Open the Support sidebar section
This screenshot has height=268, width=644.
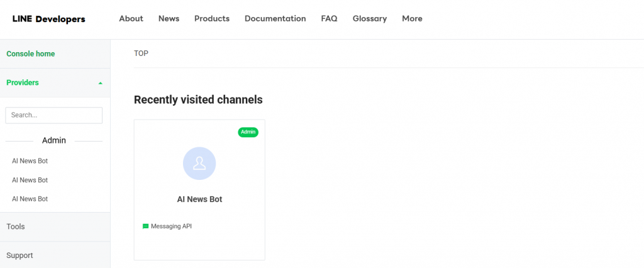tap(19, 255)
